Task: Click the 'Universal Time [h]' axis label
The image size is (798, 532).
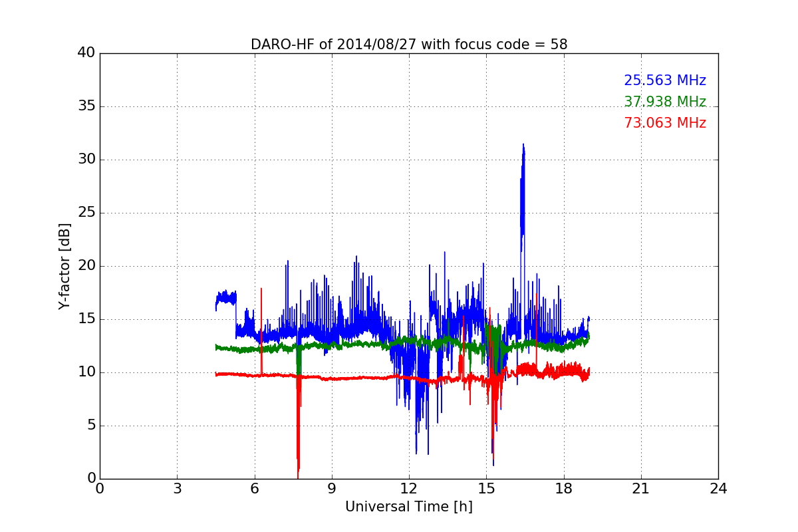Action: point(409,507)
